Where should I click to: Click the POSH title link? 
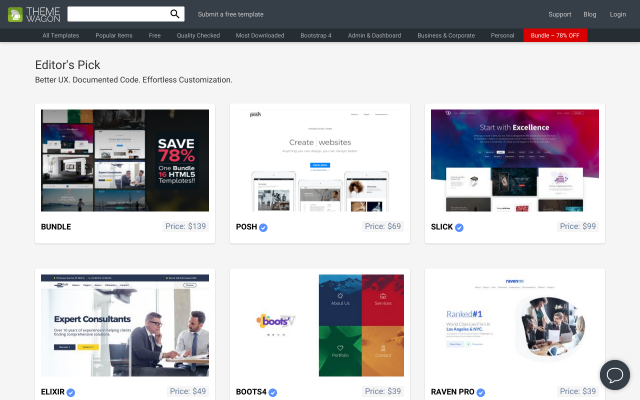pyautogui.click(x=247, y=227)
